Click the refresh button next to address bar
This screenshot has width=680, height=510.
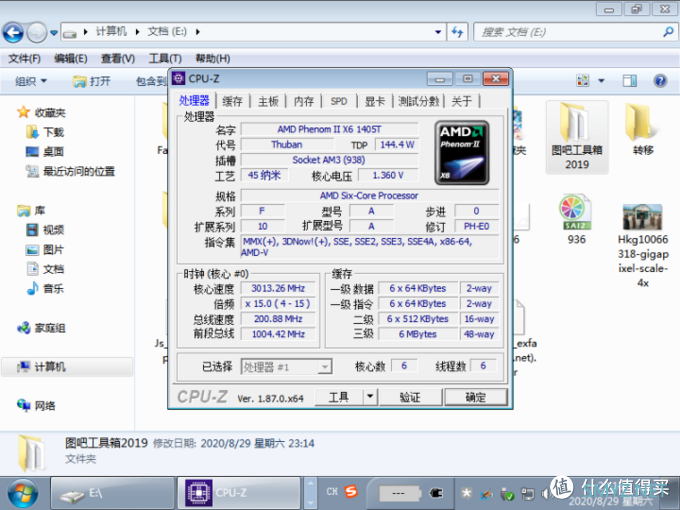click(x=458, y=32)
